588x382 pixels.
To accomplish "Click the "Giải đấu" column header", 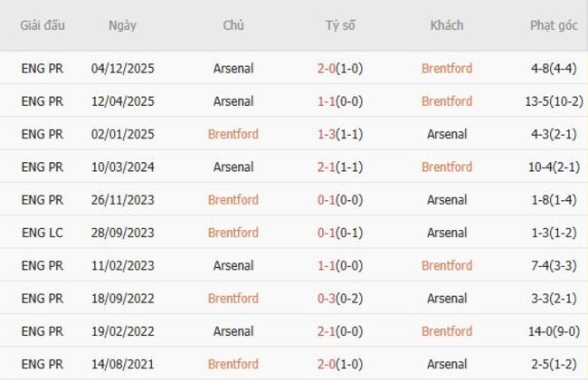I will pos(43,25).
